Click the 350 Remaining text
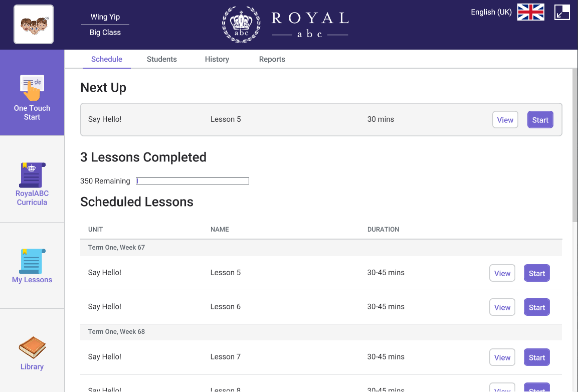 (105, 181)
